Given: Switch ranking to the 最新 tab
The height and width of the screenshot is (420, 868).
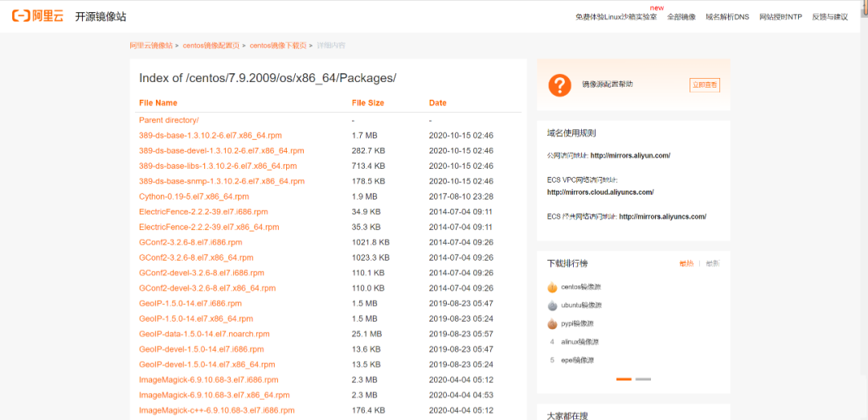Looking at the screenshot, I should [x=713, y=264].
